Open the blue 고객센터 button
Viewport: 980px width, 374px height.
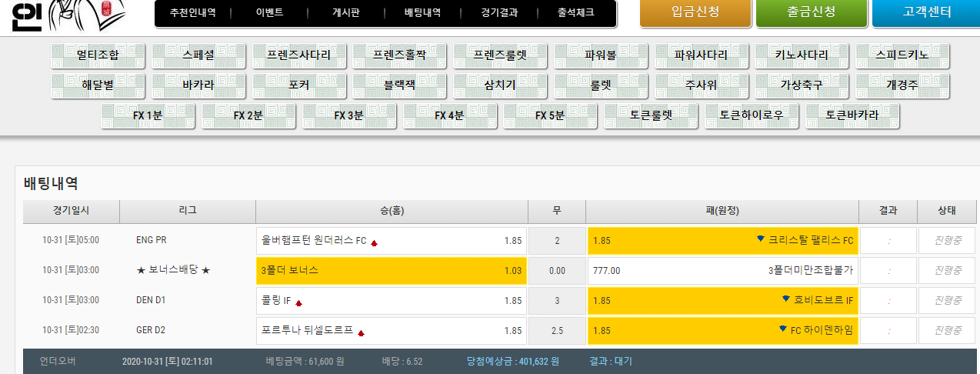[926, 13]
